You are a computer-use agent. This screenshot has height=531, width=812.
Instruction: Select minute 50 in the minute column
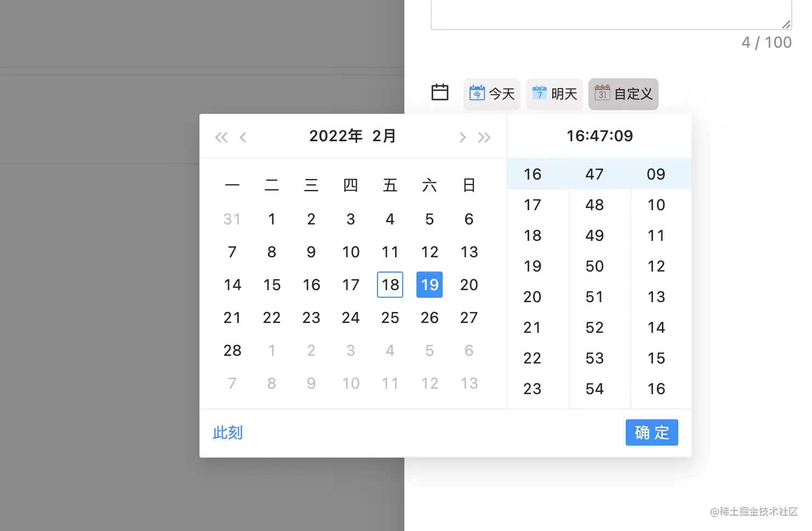coord(600,266)
